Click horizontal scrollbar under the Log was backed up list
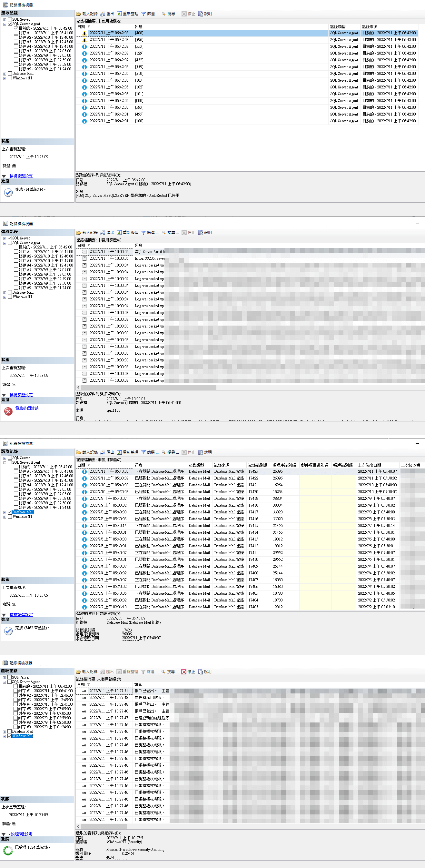This screenshot has height=868, width=425. click(148, 388)
